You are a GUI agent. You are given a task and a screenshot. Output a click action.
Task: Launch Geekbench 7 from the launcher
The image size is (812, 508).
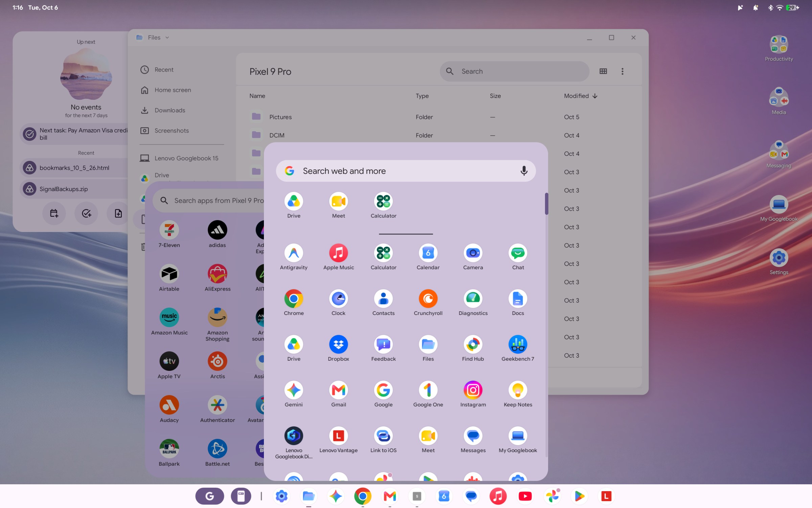(518, 348)
